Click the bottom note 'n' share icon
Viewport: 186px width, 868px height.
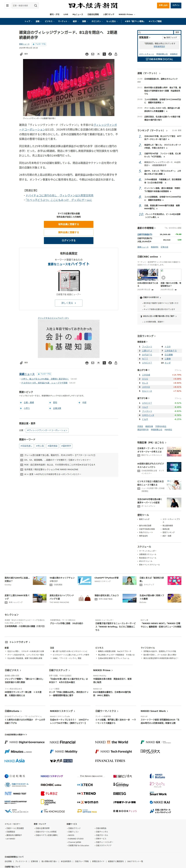coord(98,363)
